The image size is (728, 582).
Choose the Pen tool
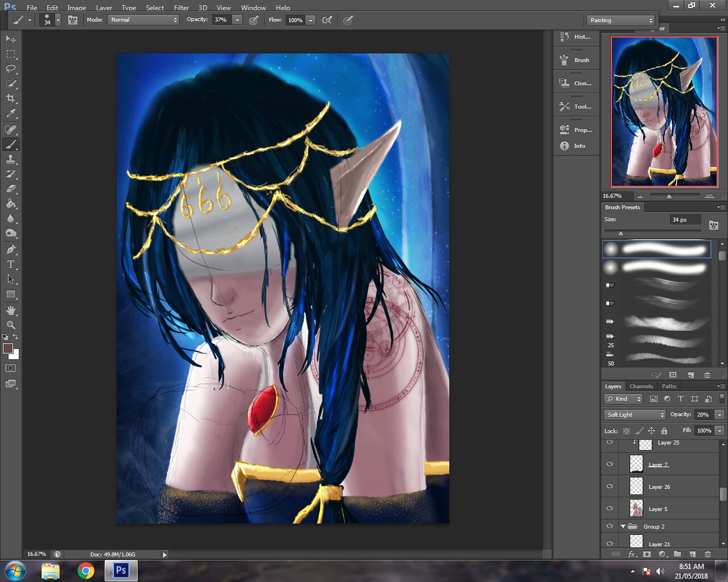[11, 250]
